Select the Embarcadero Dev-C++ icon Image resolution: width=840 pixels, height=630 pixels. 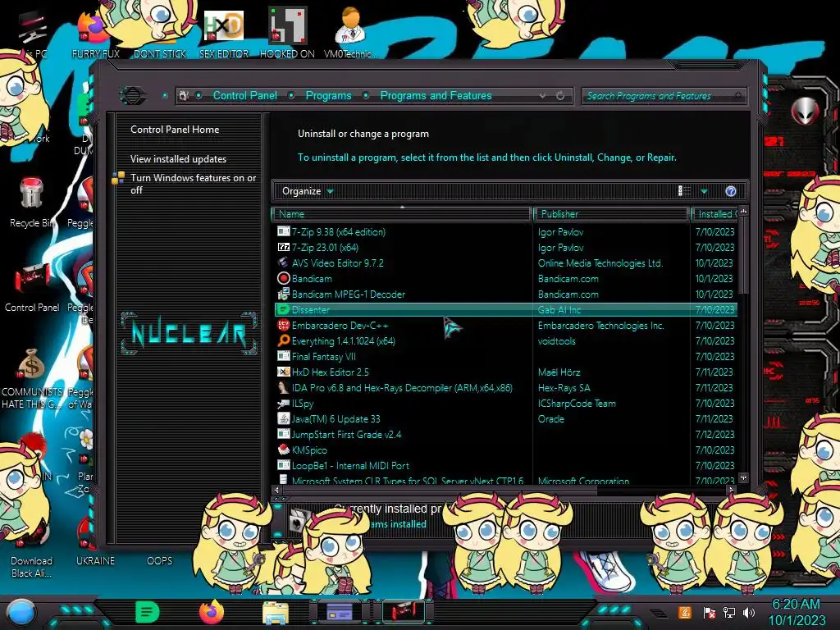click(283, 325)
